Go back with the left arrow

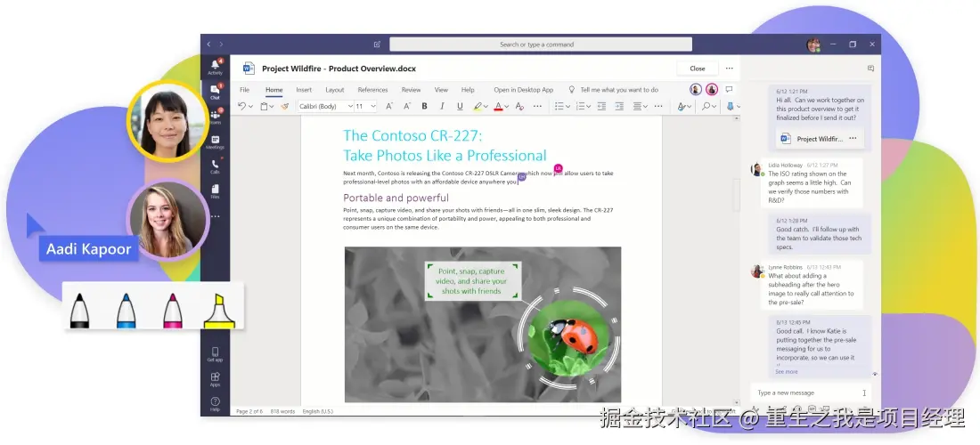click(208, 44)
